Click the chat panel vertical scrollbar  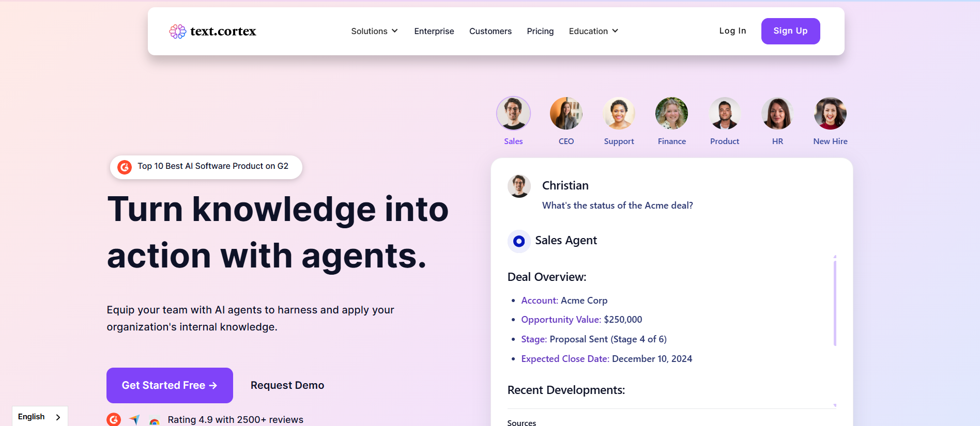[835, 304]
